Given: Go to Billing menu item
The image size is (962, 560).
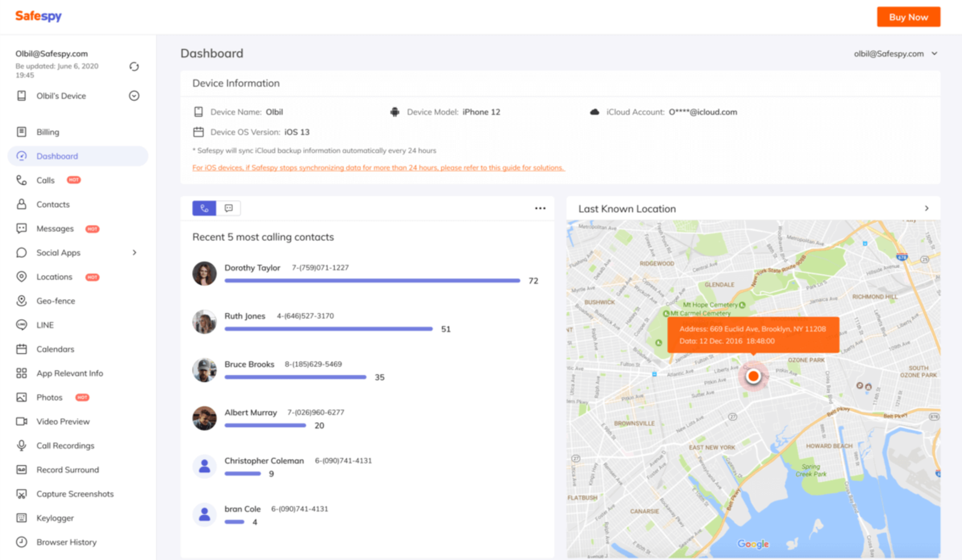Looking at the screenshot, I should click(47, 132).
